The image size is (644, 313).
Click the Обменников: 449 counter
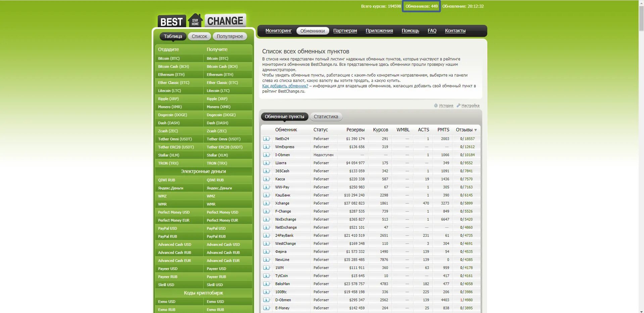(422, 6)
